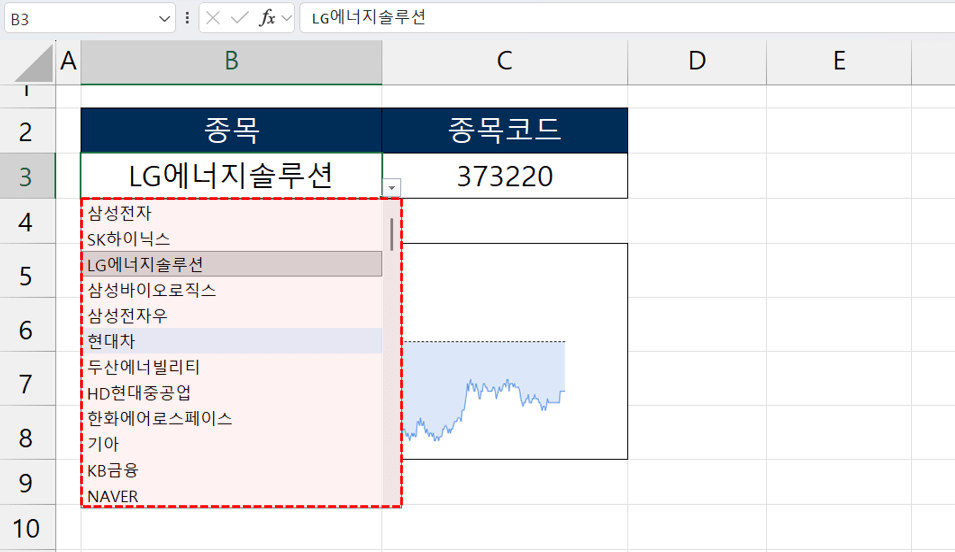Select row 5 header
This screenshot has width=955, height=552.
(x=27, y=271)
